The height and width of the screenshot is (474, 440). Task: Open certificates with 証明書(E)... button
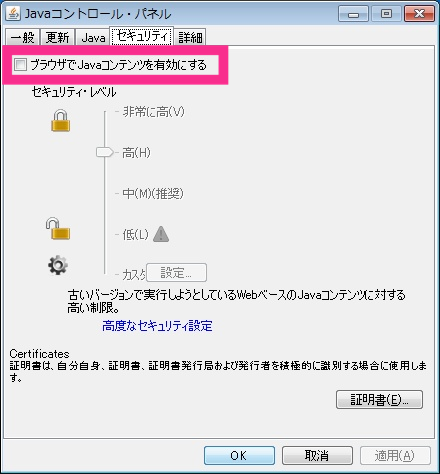379,399
